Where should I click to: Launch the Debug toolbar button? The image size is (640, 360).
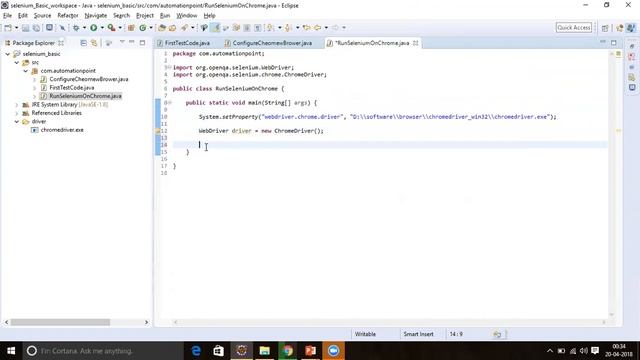pos(76,28)
